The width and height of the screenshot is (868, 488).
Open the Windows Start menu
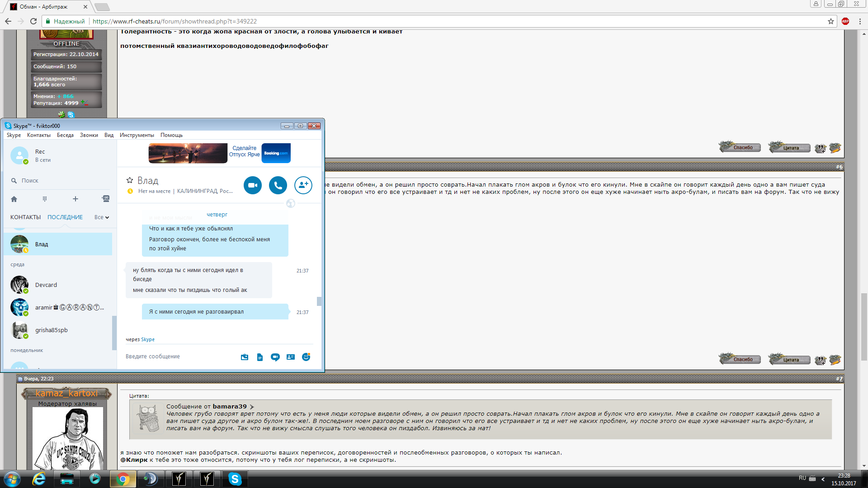(x=12, y=479)
